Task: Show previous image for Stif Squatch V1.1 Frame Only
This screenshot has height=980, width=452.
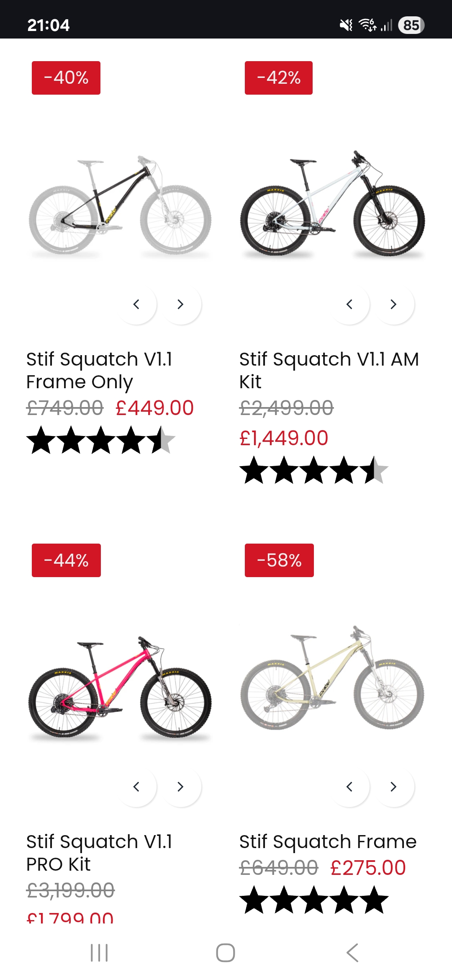Action: pos(136,304)
